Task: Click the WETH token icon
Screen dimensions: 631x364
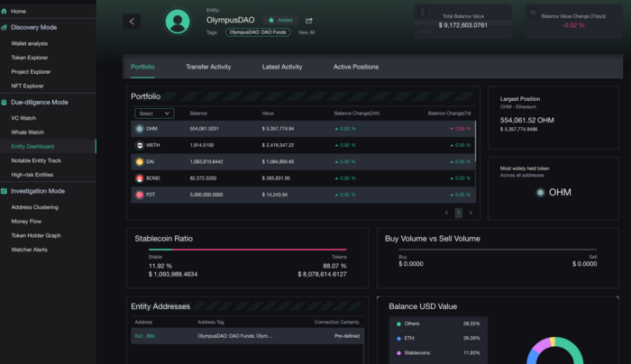Action: [x=140, y=145]
